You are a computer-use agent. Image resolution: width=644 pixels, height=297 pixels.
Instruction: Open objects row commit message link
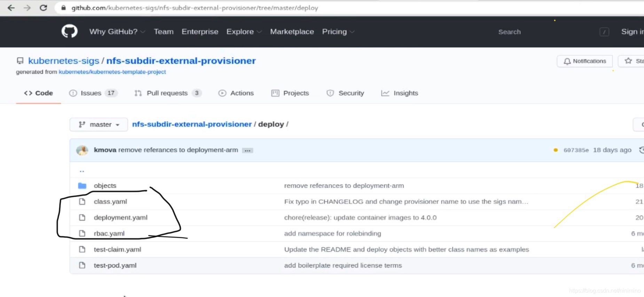[344, 186]
